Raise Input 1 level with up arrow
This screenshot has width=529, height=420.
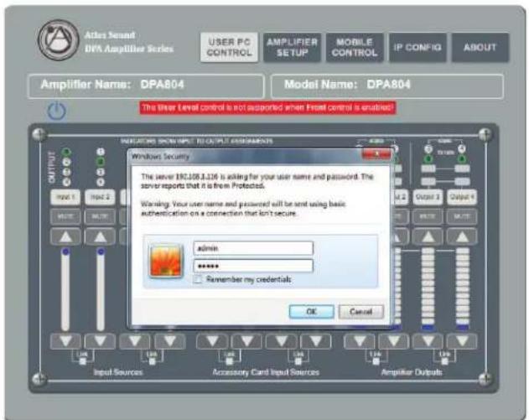tap(65, 236)
